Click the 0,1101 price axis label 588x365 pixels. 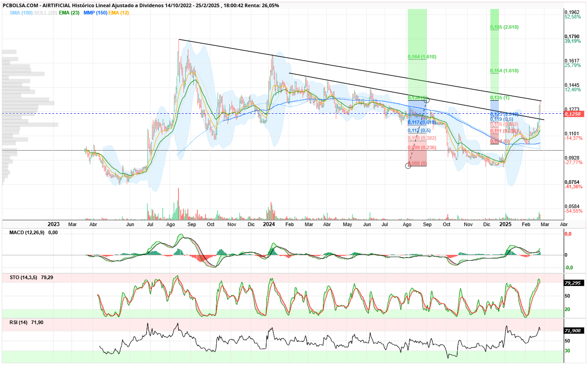point(572,134)
